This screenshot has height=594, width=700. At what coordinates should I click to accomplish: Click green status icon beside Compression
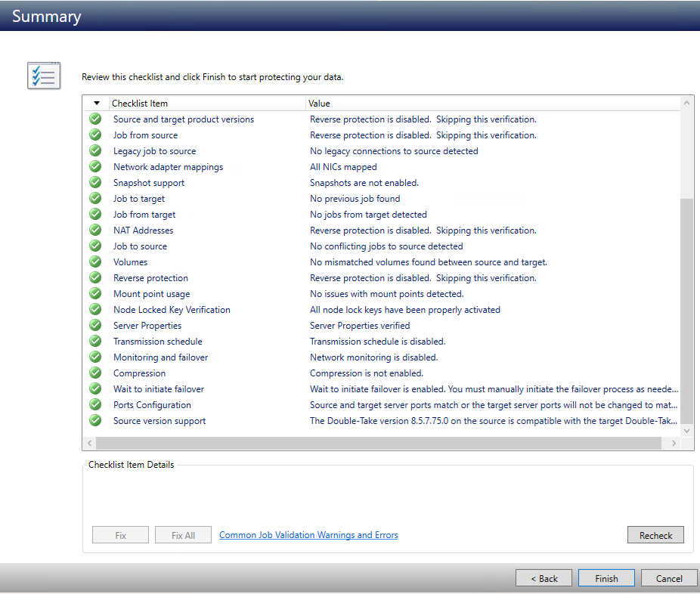pos(95,373)
